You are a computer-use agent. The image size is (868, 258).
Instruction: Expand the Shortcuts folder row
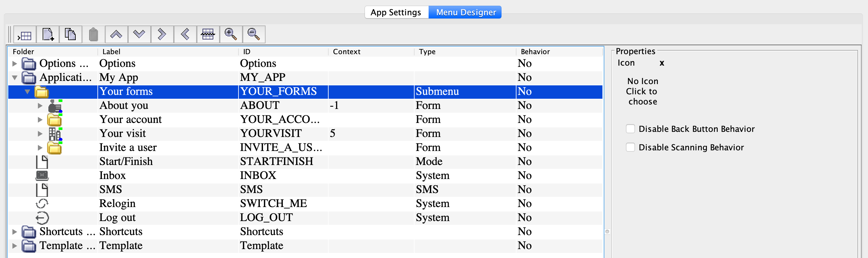(15, 232)
